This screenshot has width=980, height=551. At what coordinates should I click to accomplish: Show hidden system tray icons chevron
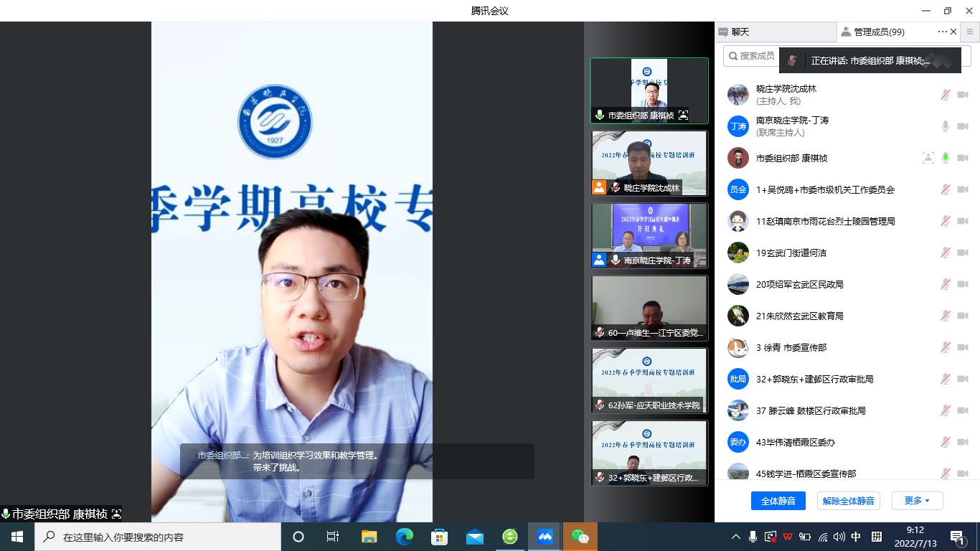click(x=735, y=537)
